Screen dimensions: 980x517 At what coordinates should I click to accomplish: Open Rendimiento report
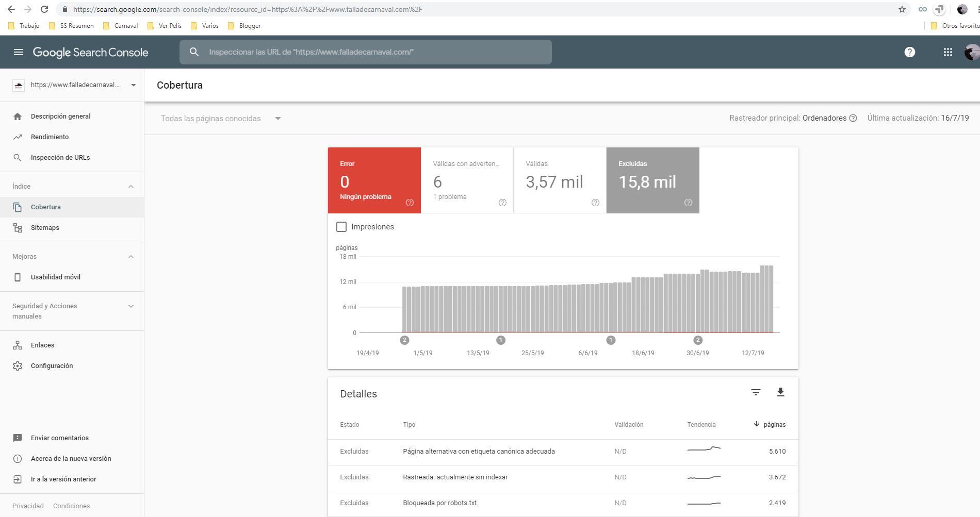coord(50,137)
